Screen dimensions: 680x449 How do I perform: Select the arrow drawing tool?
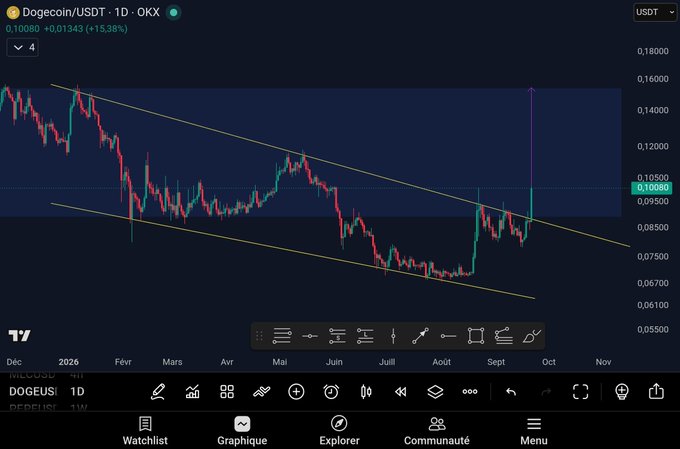click(420, 336)
